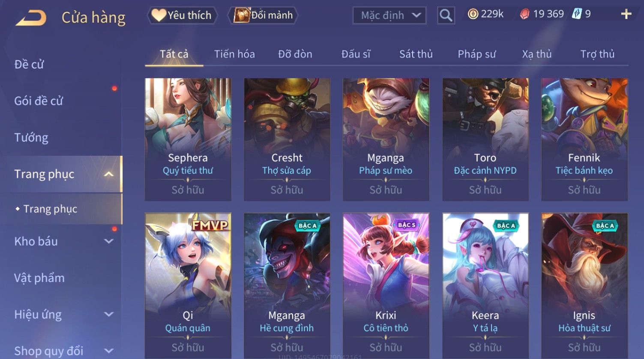Open Tướng in the sidebar
The width and height of the screenshot is (644, 359).
click(31, 138)
